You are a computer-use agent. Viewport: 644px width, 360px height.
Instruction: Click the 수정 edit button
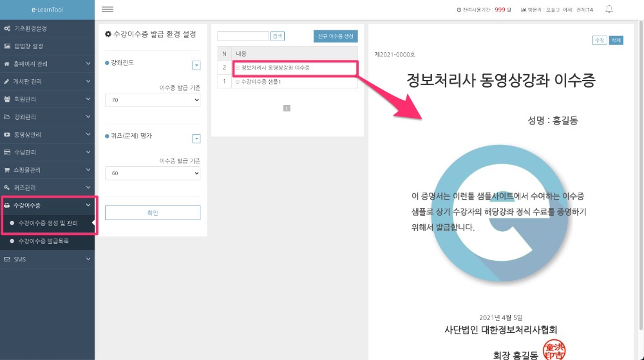pyautogui.click(x=600, y=40)
